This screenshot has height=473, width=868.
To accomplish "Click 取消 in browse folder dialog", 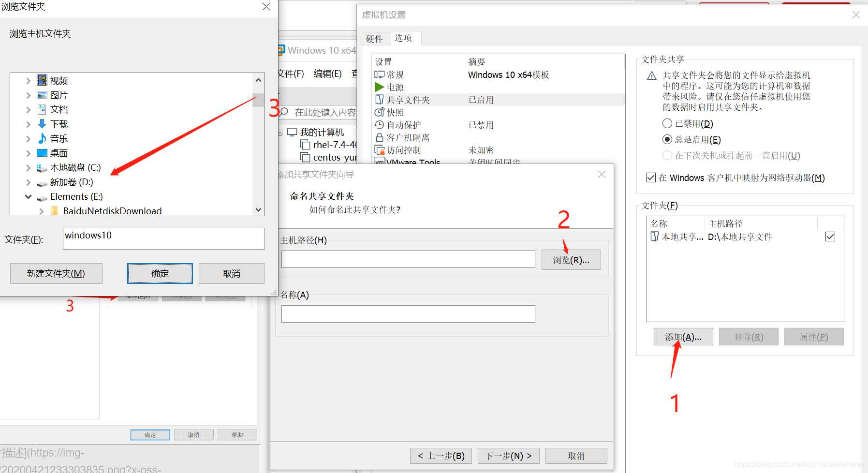I will [232, 273].
